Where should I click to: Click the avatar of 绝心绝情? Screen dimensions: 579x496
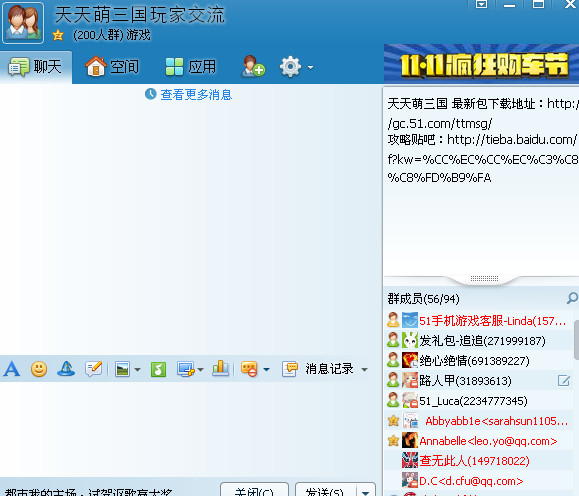click(x=410, y=360)
